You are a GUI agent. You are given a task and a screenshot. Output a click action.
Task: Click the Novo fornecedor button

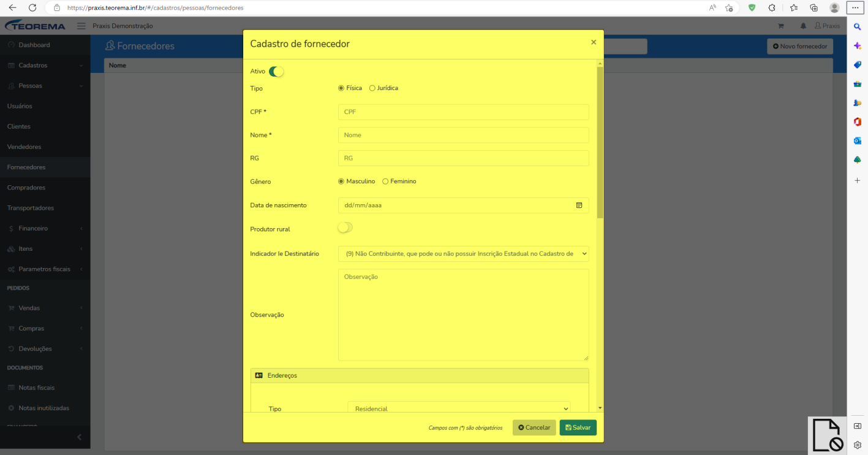[800, 47]
